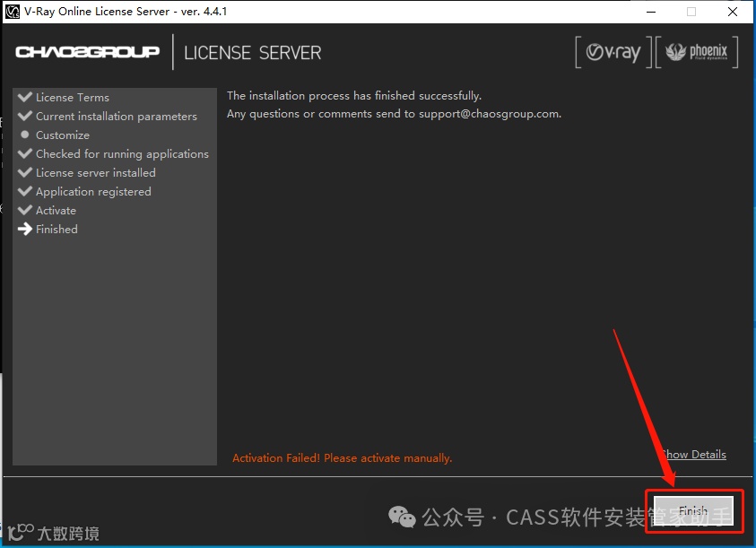Select Checked for running applications step
Screen dimensions: 756x548
[122, 154]
